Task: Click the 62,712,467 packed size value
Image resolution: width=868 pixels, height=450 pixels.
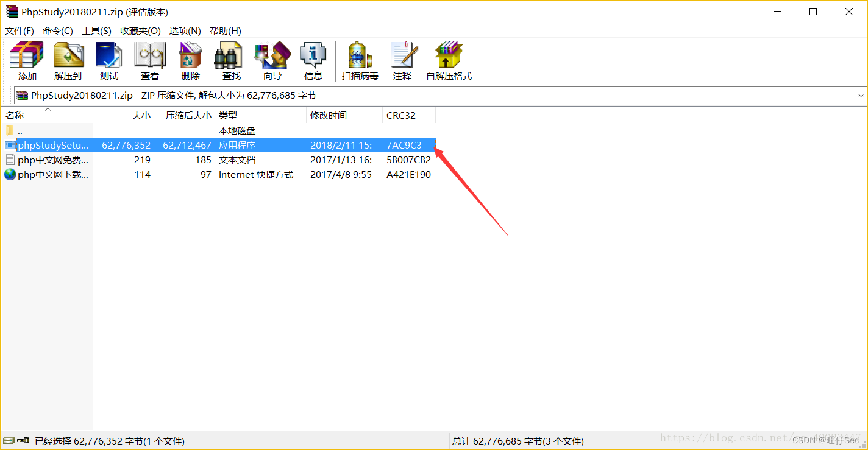Action: 187,146
